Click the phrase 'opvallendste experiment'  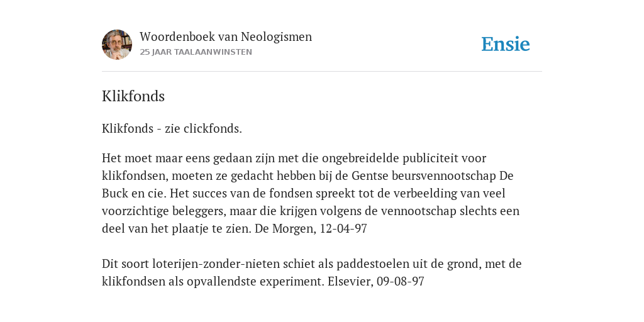[x=255, y=281]
